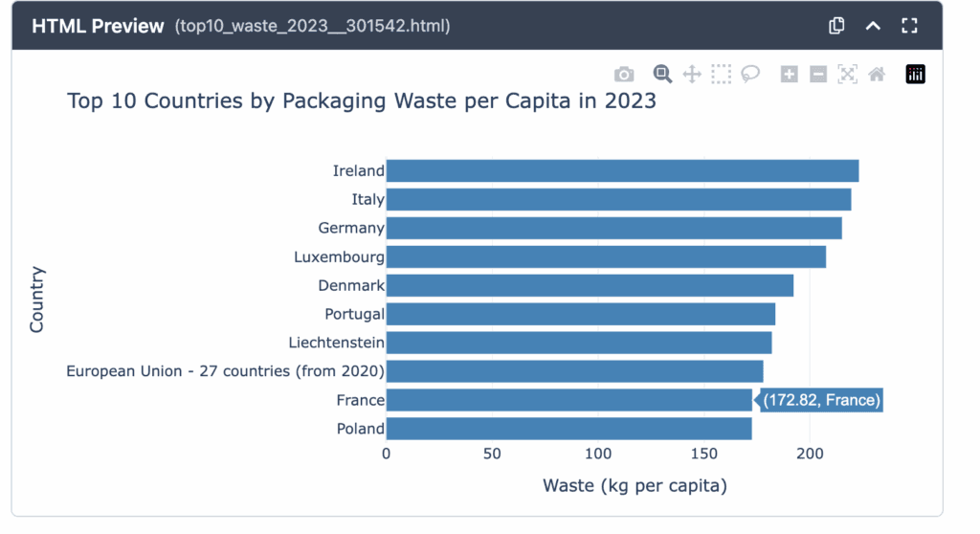Click the chart title text
The width and height of the screenshot is (980, 534).
[362, 100]
